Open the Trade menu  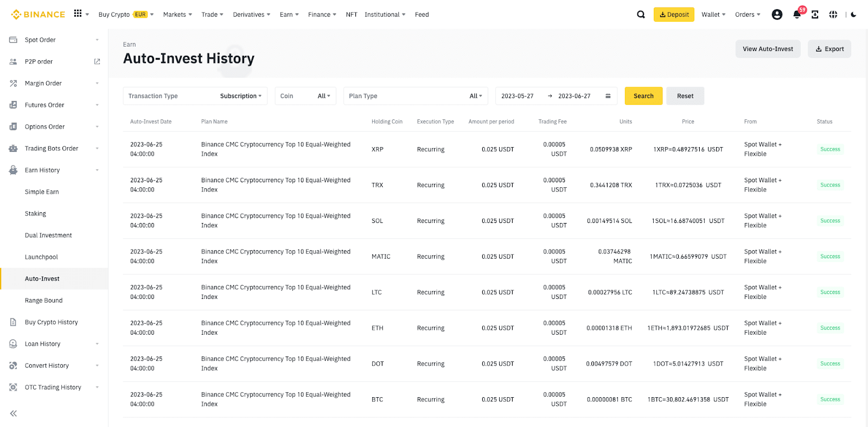pos(212,15)
